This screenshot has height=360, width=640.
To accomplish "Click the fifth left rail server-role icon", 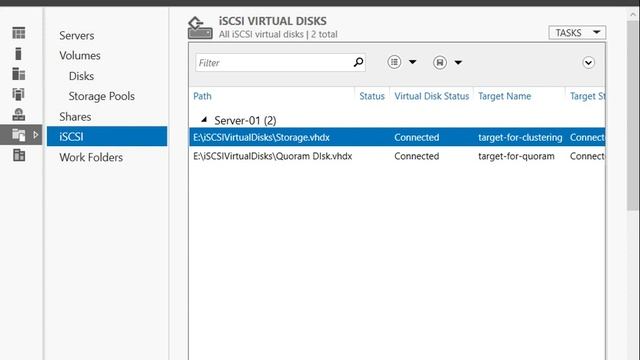I will point(18,115).
